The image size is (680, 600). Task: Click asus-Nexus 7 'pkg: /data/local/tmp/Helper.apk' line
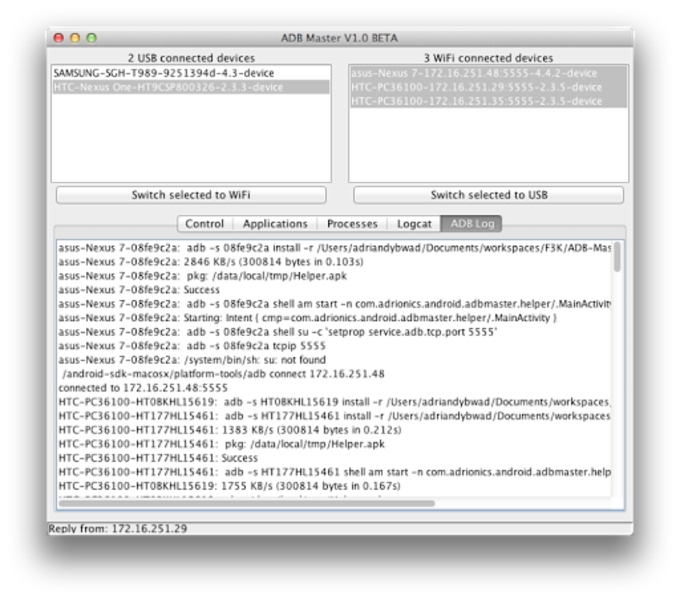tap(203, 276)
